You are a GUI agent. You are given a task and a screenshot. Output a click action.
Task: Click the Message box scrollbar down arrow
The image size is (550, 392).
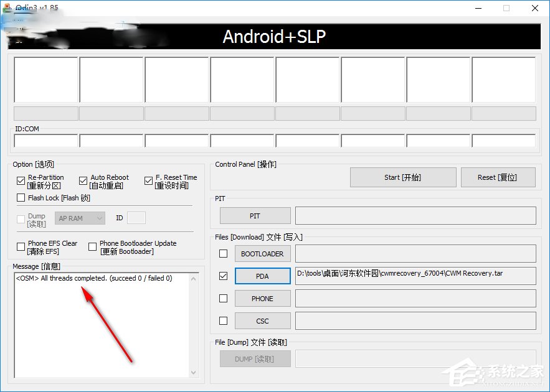coord(194,371)
